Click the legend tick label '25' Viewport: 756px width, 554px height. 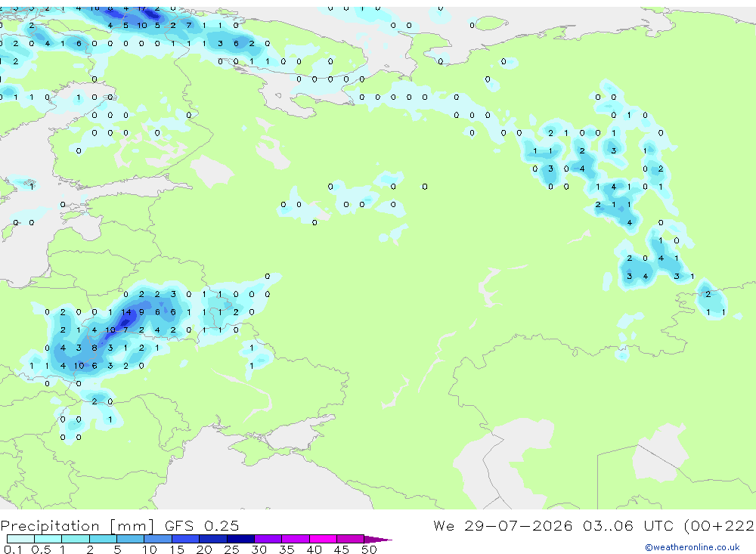(x=231, y=549)
